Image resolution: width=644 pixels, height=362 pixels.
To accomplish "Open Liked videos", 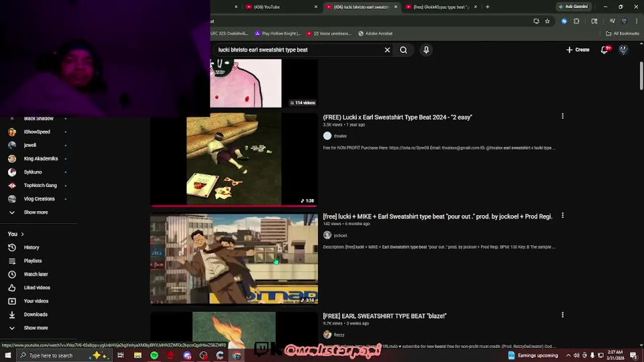I will click(38, 288).
